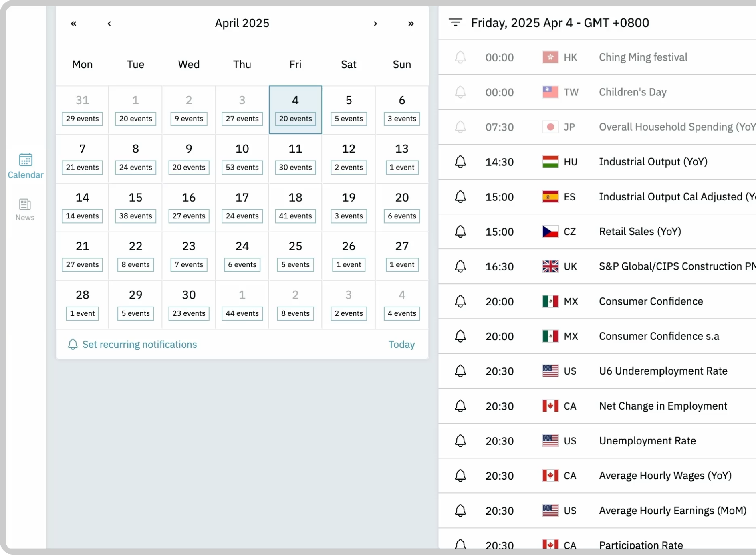
Task: Select May 1 with 44 events
Action: click(242, 305)
